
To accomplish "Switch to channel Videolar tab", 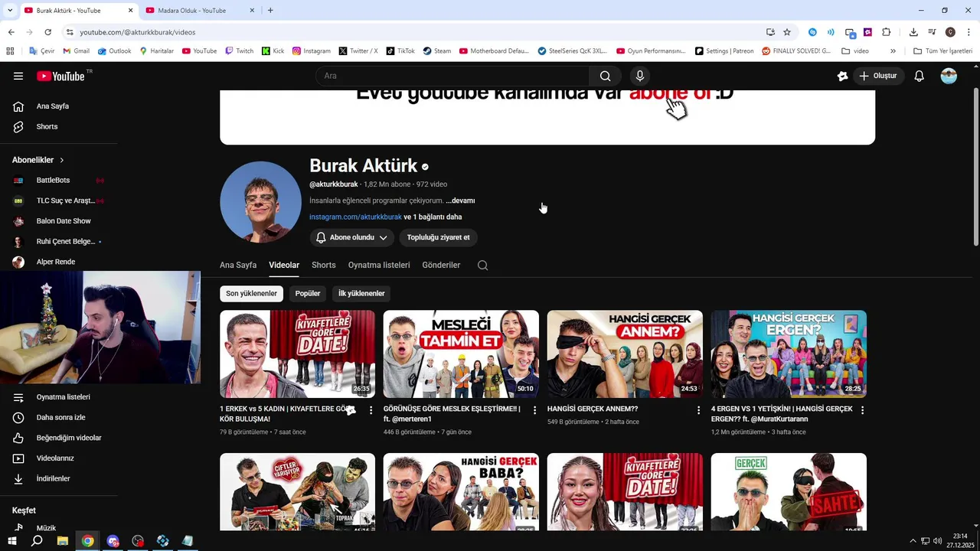I will click(284, 265).
